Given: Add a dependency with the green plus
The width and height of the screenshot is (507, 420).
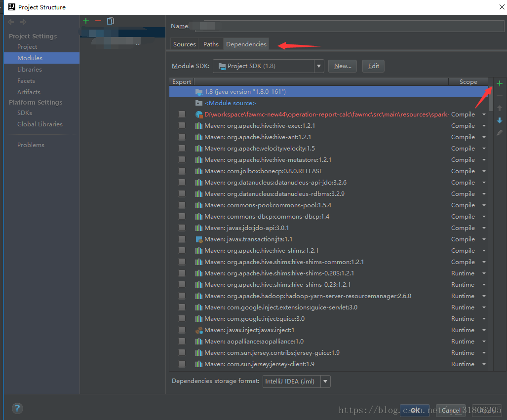Looking at the screenshot, I should pyautogui.click(x=500, y=83).
